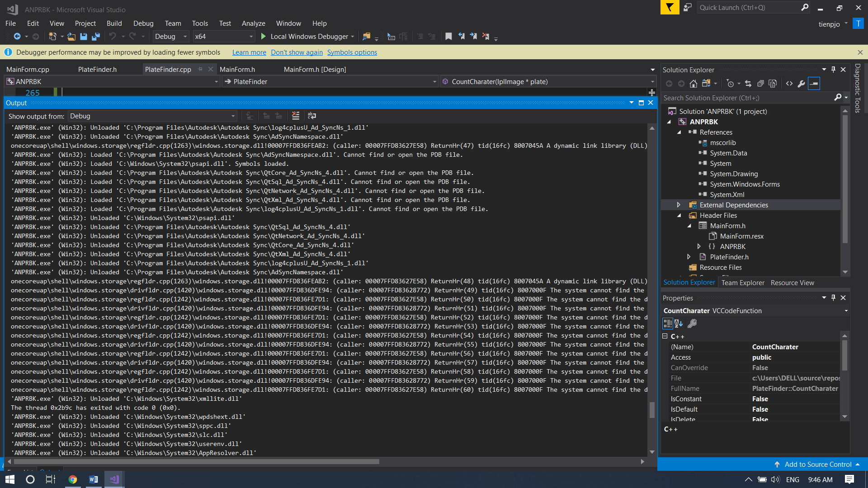The image size is (868, 488).
Task: Expand the External Dependencies node
Action: [x=679, y=205]
